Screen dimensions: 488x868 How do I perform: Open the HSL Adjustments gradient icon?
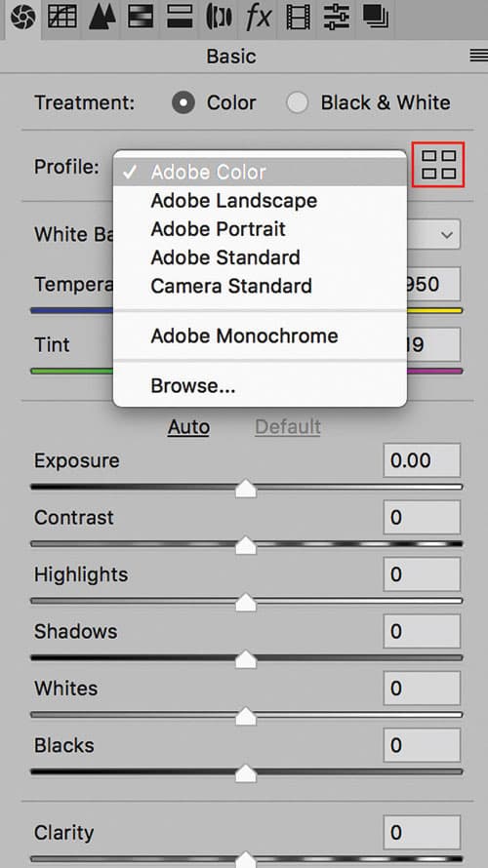[141, 18]
